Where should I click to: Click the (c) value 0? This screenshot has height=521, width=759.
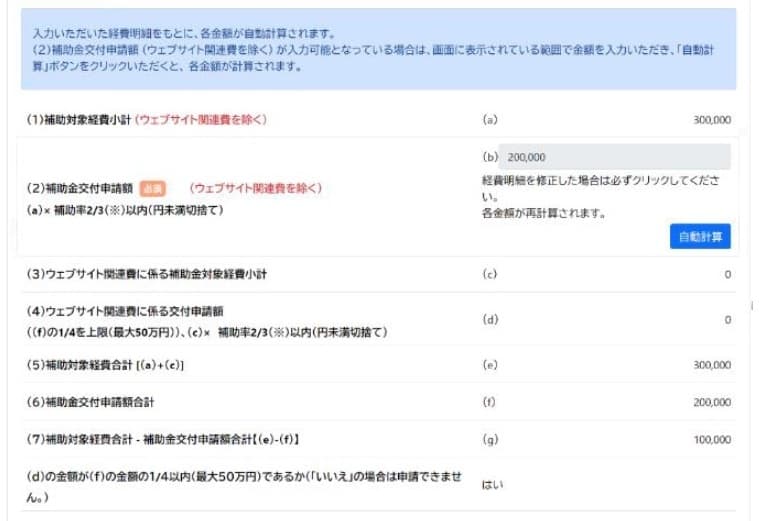click(728, 274)
